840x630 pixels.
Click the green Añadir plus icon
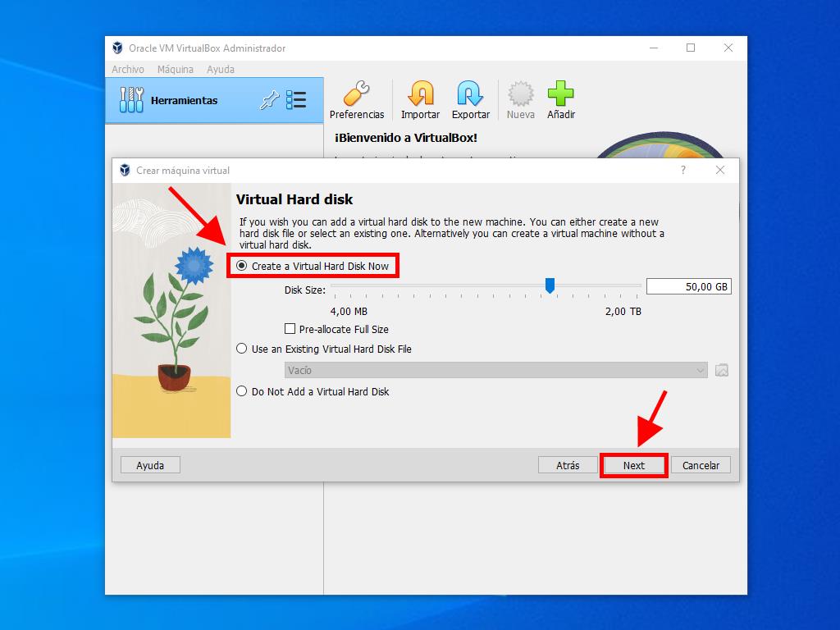point(561,95)
